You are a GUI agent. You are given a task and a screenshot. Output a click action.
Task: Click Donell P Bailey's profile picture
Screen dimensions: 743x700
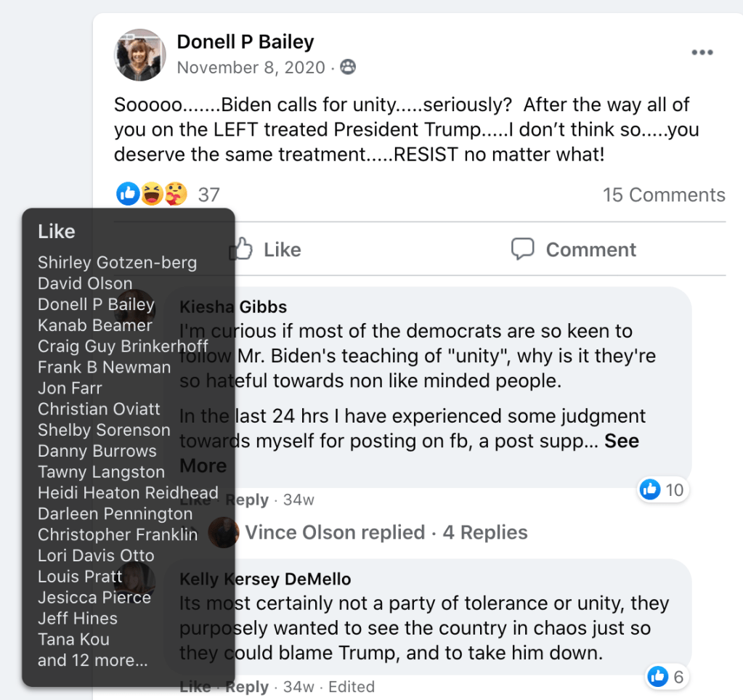point(140,54)
